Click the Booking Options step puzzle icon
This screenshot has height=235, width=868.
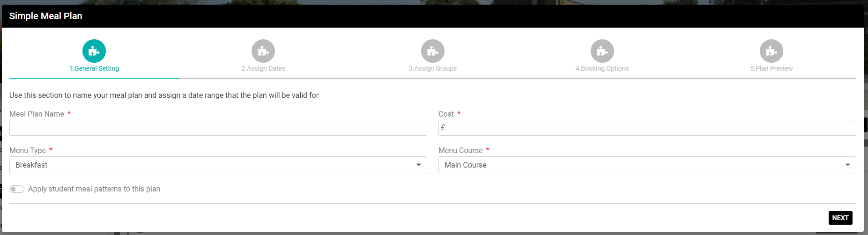tap(602, 51)
